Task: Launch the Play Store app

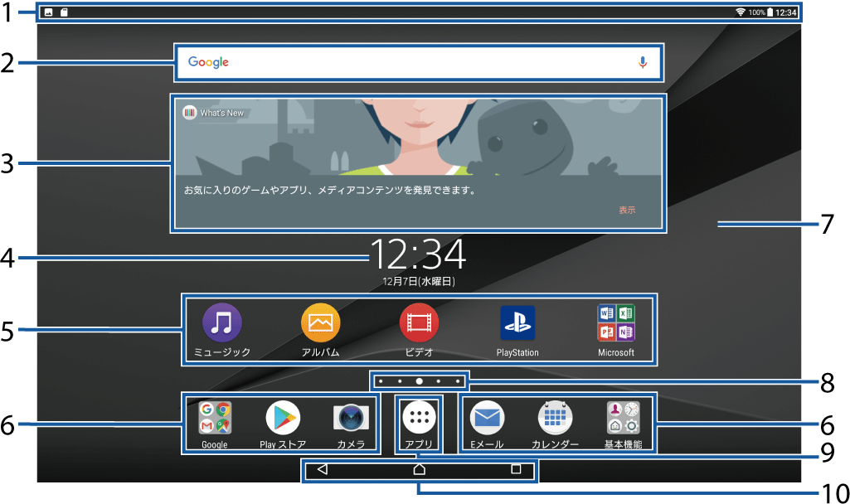Action: 283,418
